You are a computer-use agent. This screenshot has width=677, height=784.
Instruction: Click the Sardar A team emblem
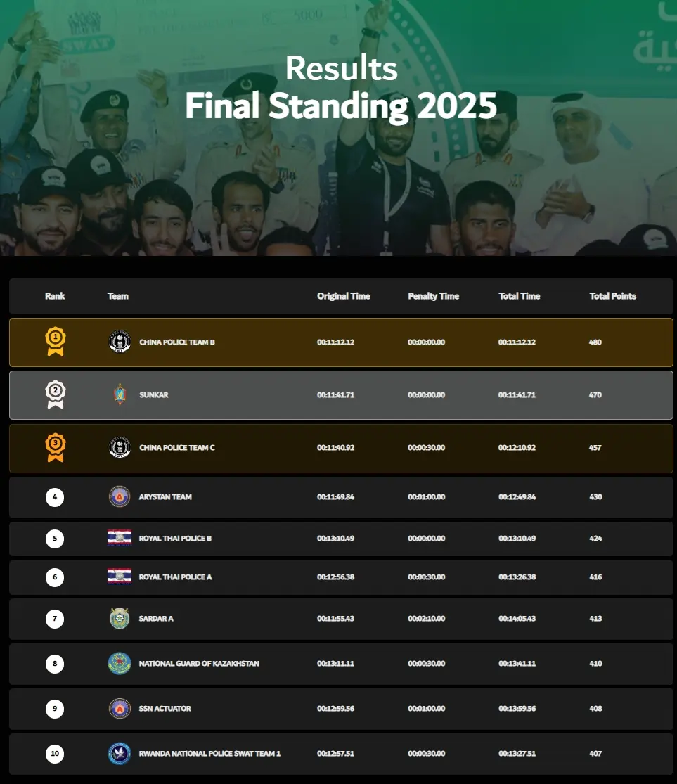(120, 619)
